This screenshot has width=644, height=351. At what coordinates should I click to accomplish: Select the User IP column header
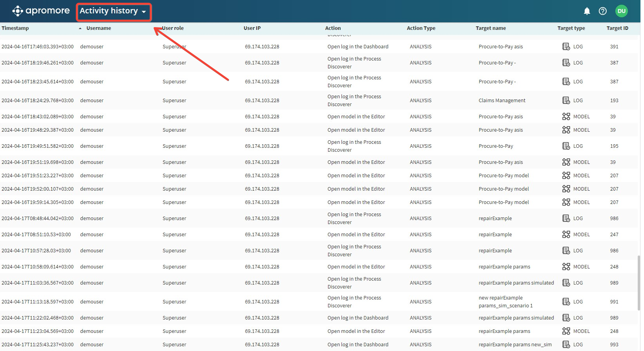tap(252, 28)
